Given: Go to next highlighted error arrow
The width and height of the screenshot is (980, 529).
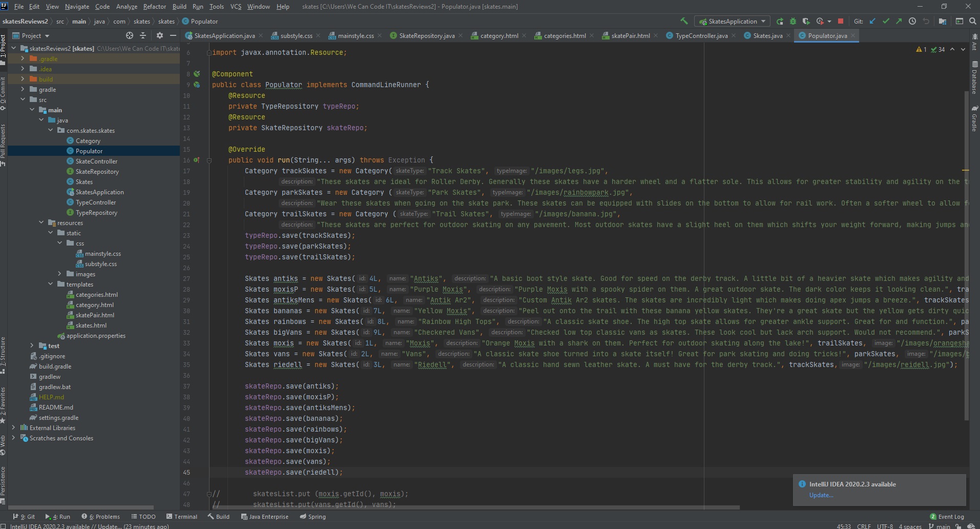Looking at the screenshot, I should tap(963, 49).
